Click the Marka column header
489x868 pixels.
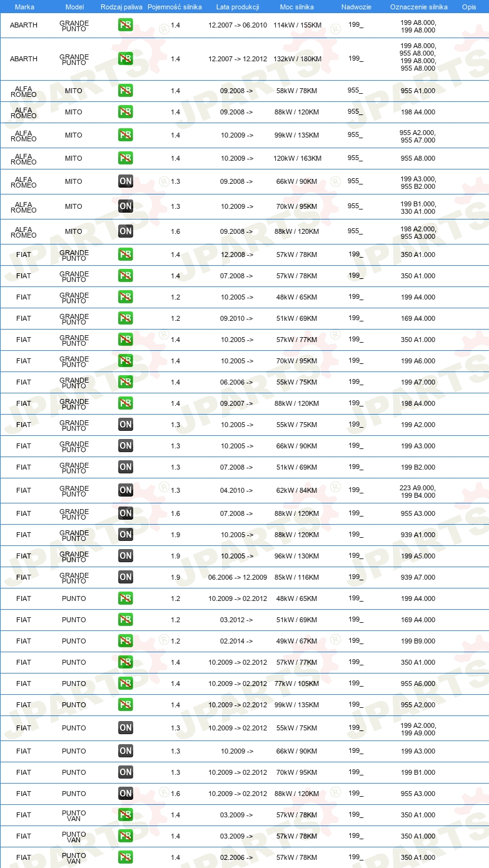coord(24,7)
